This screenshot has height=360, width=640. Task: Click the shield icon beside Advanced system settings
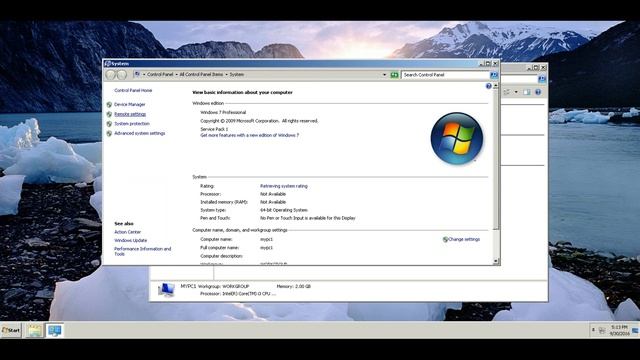coord(109,133)
